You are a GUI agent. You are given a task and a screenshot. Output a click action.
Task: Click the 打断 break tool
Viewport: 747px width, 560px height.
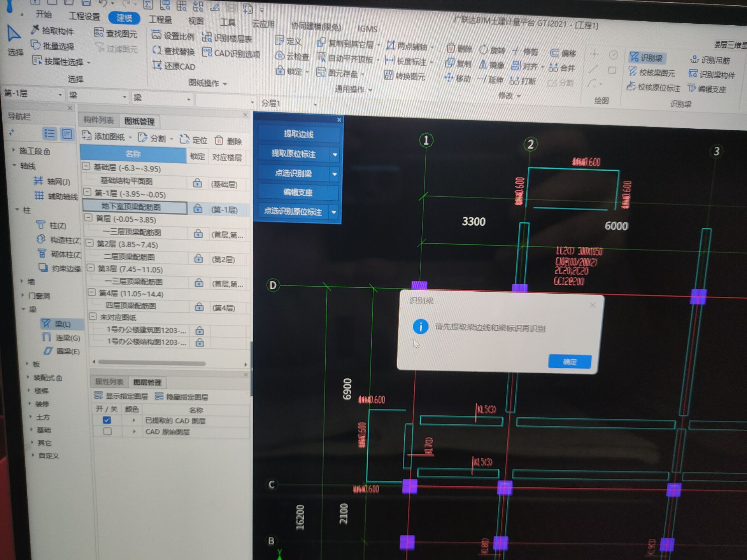[523, 81]
